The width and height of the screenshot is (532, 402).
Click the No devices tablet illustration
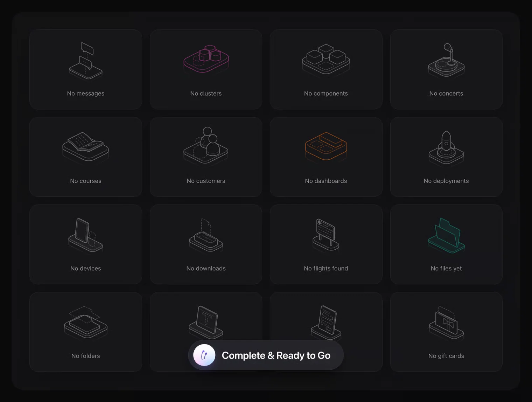(x=86, y=235)
